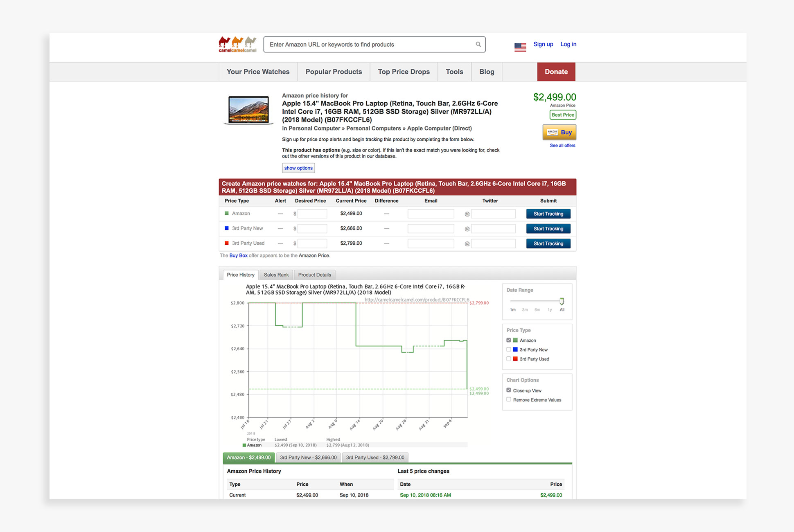This screenshot has height=532, width=794.
Task: Start Tracking the 3rd Party New price
Action: coord(548,228)
